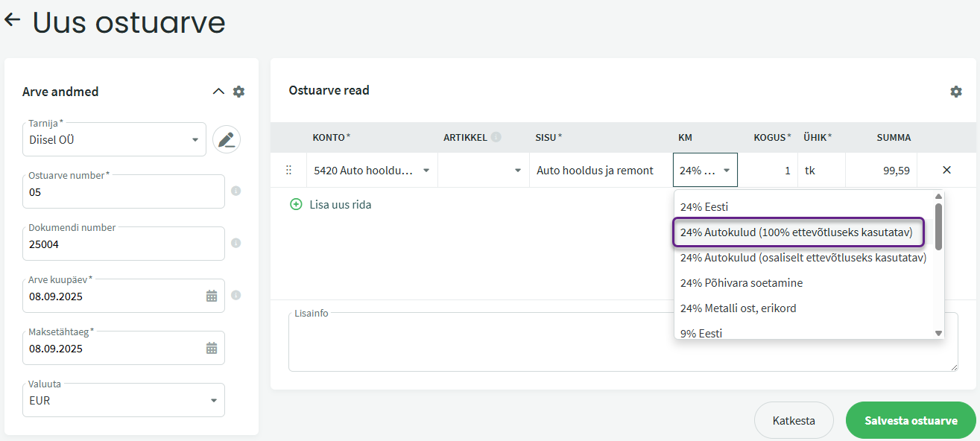Screen dimensions: 980x441
Task: Collapse the Arve andmed panel
Action: [218, 92]
